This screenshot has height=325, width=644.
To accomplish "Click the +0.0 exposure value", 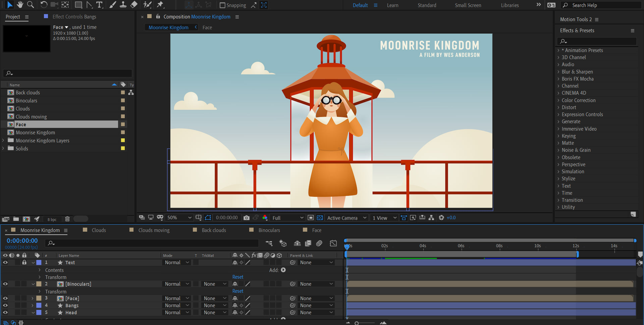I will coord(451,218).
